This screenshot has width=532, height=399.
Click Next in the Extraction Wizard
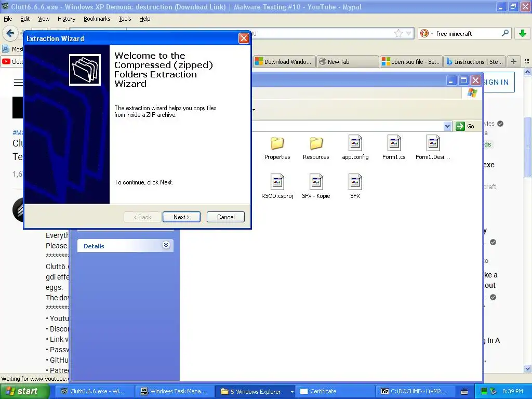pyautogui.click(x=181, y=217)
